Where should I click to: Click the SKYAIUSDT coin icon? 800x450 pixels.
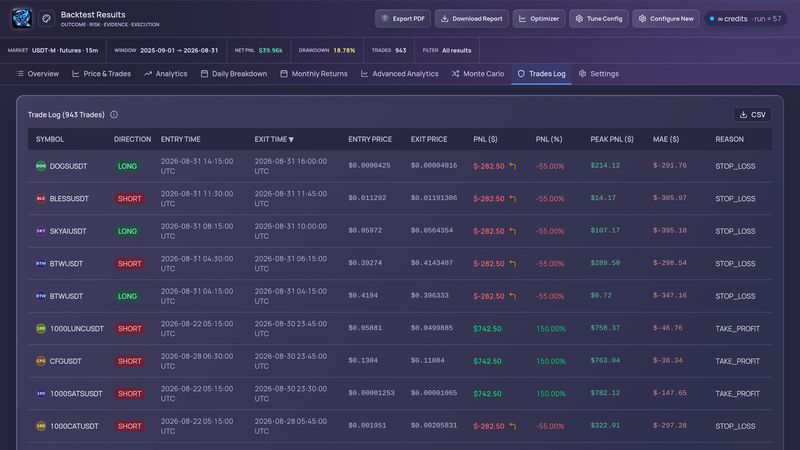pyautogui.click(x=41, y=231)
